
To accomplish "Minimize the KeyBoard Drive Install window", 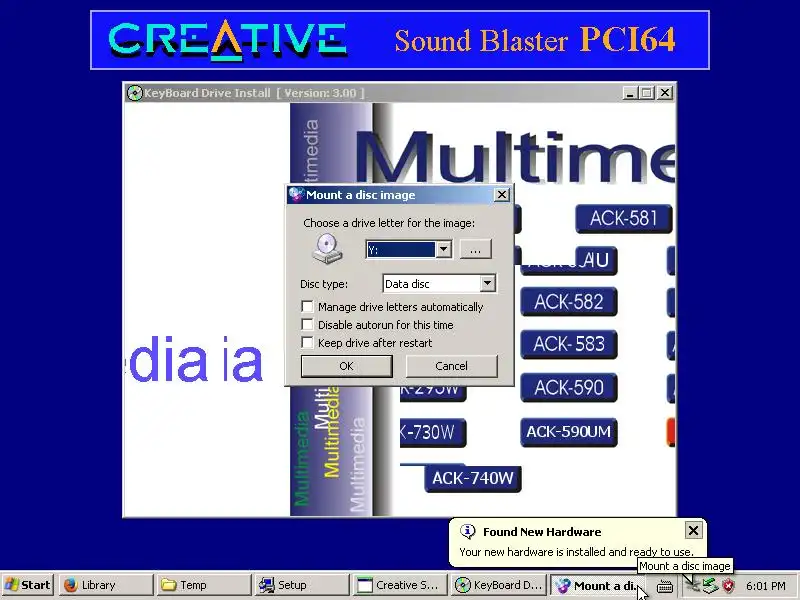I will pos(631,93).
